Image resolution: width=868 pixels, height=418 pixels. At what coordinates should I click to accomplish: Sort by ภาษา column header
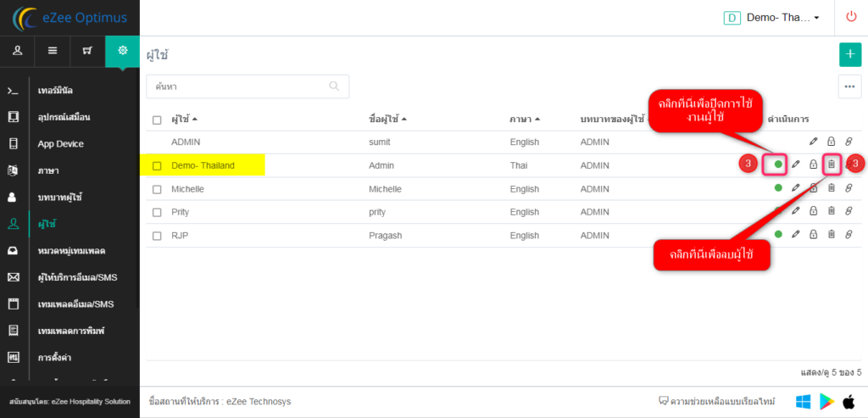(x=525, y=119)
